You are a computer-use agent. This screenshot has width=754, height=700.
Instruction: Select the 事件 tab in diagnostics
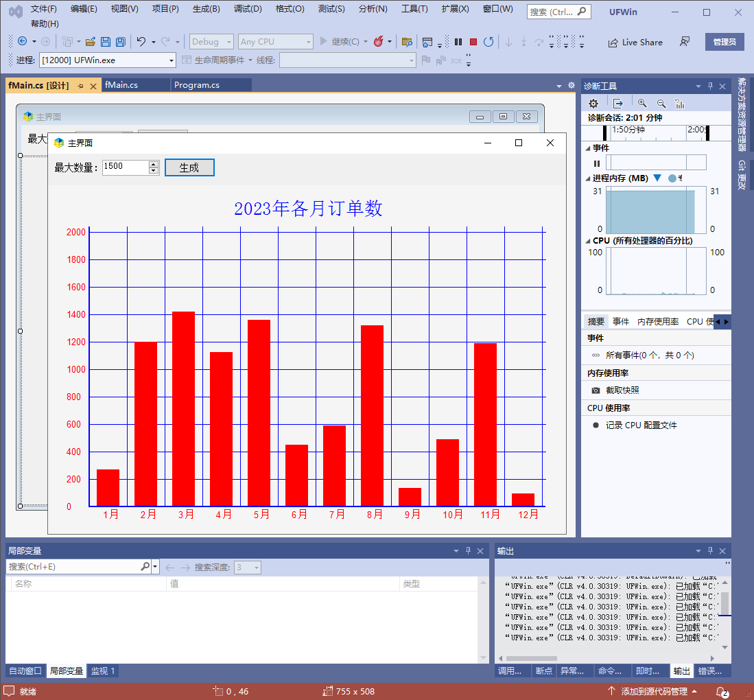(x=621, y=321)
